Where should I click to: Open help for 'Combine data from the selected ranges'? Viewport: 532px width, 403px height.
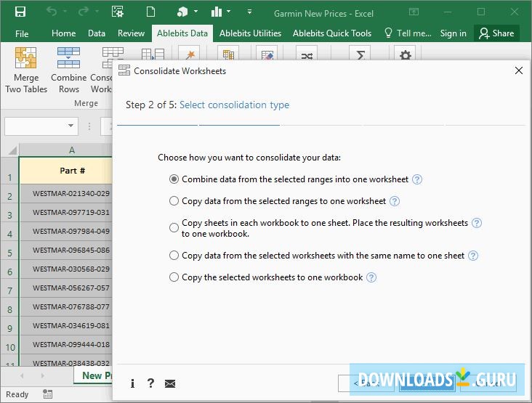click(x=417, y=179)
